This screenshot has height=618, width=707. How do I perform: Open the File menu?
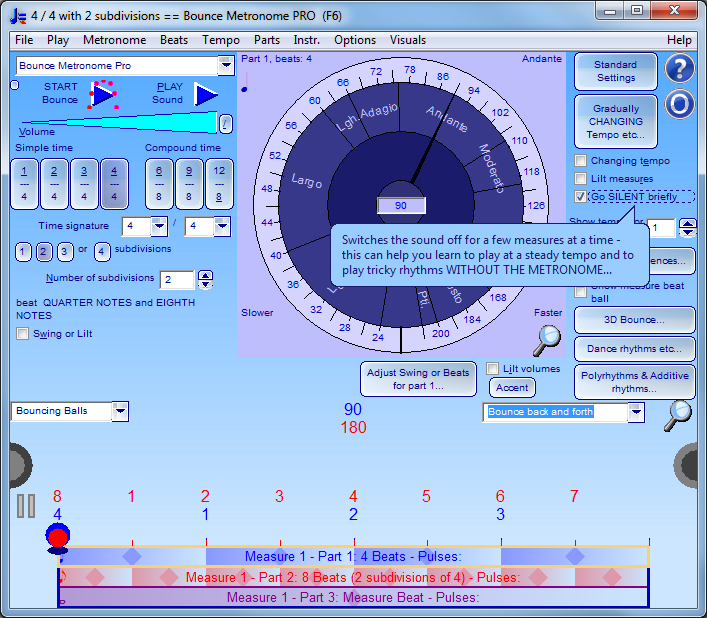coord(24,40)
